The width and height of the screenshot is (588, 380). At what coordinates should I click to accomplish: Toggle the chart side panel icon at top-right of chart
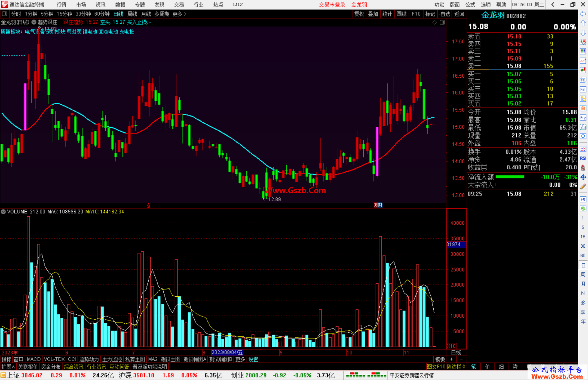442,22
